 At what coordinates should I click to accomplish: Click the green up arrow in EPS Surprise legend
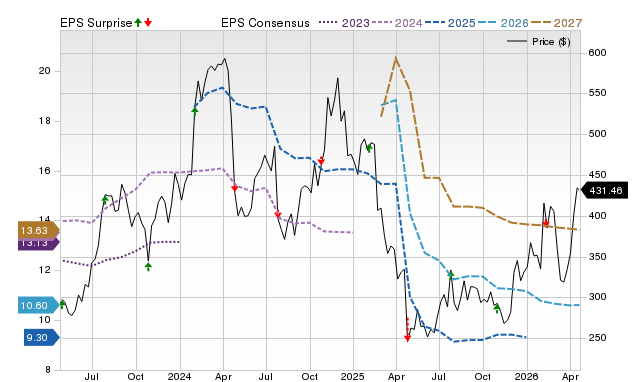(x=138, y=23)
